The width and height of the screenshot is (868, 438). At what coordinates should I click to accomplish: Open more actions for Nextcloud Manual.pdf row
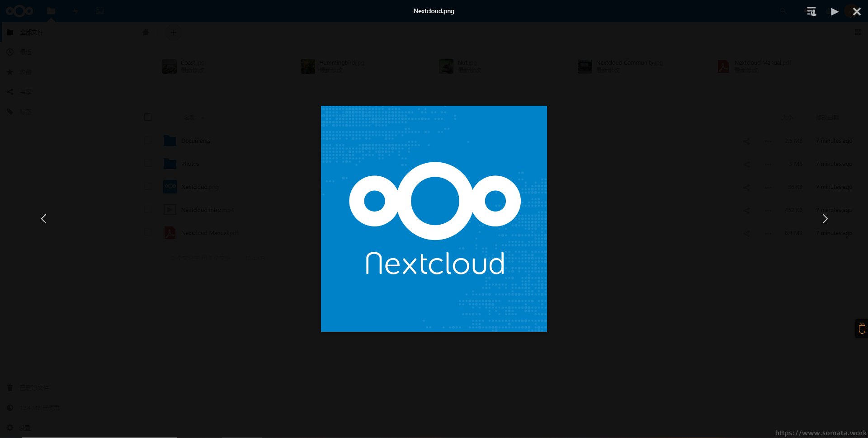point(768,233)
